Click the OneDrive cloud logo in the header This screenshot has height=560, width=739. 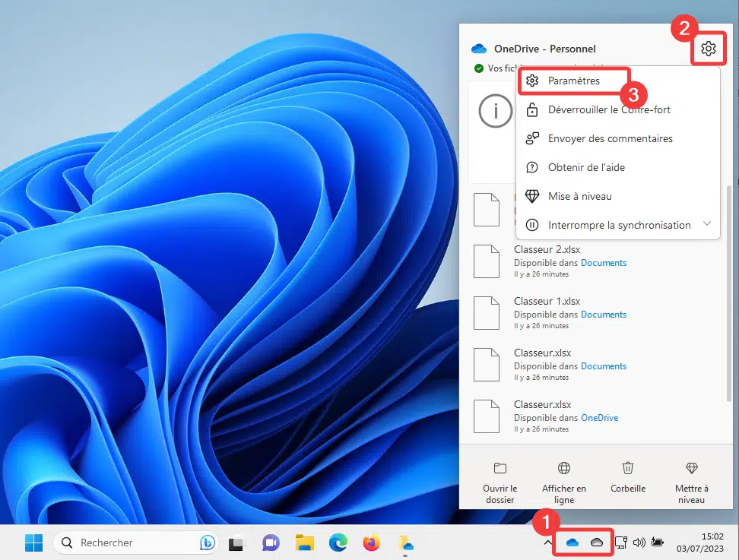pos(479,49)
